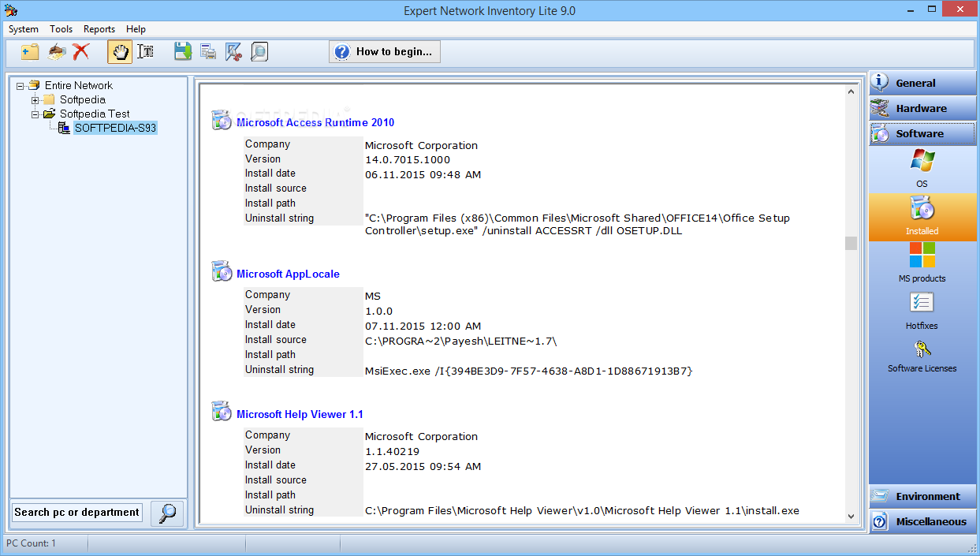980x556 pixels.
Task: Open the Miscellaneous category panel
Action: click(x=922, y=521)
